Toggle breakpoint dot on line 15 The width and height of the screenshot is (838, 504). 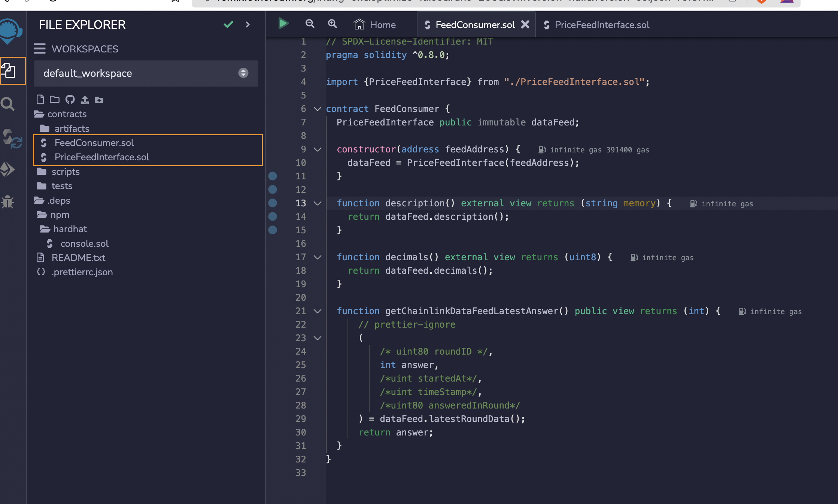pos(273,230)
